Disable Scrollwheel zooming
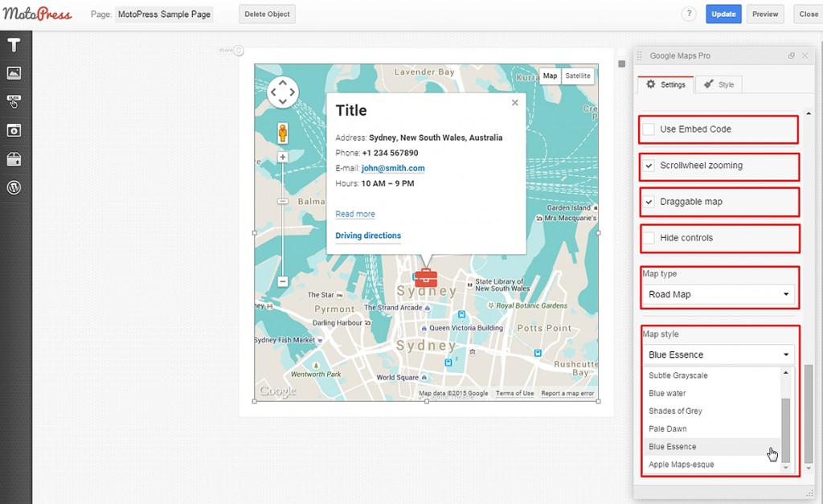The height and width of the screenshot is (504, 823). tap(649, 166)
